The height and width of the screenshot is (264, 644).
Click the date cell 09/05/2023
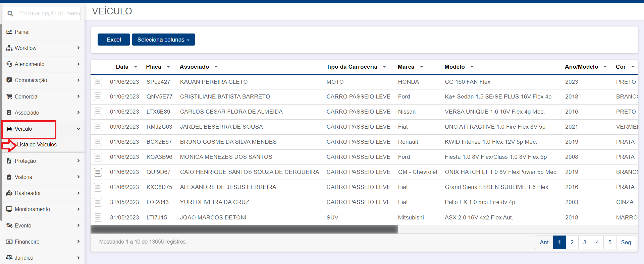[124, 127]
